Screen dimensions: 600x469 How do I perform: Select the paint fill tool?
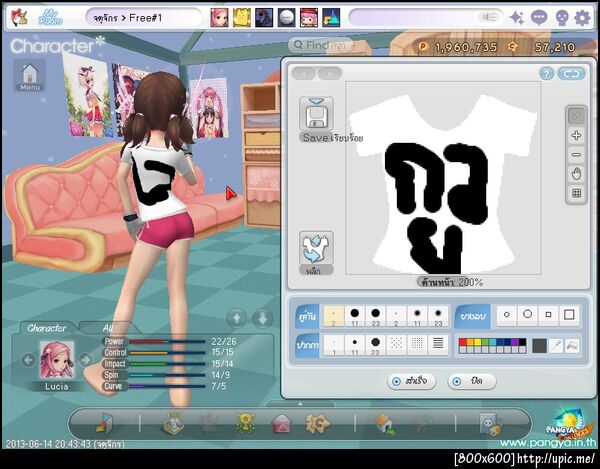pyautogui.click(x=572, y=346)
